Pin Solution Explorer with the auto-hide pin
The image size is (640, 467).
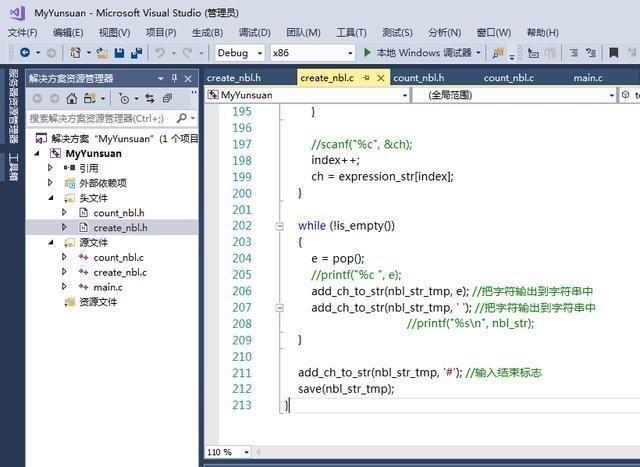174,78
